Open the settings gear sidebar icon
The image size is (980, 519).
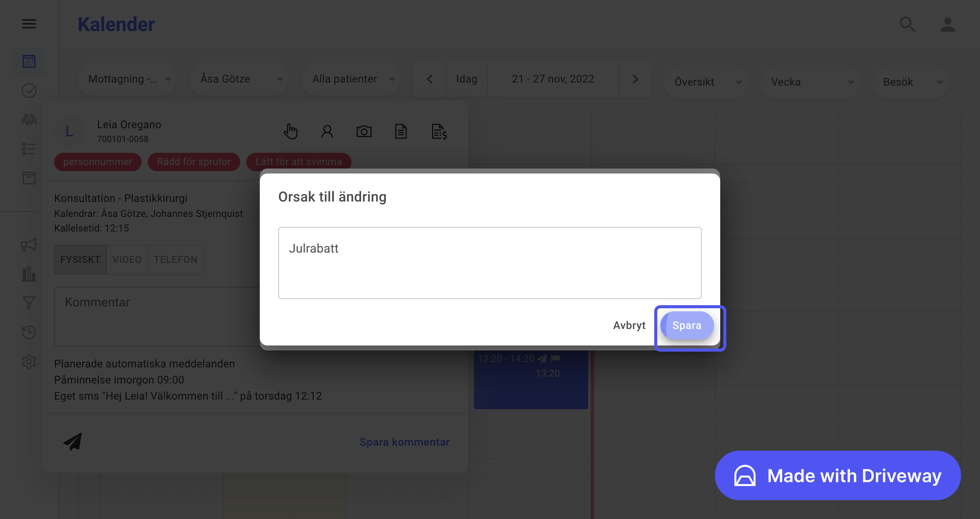coord(29,362)
